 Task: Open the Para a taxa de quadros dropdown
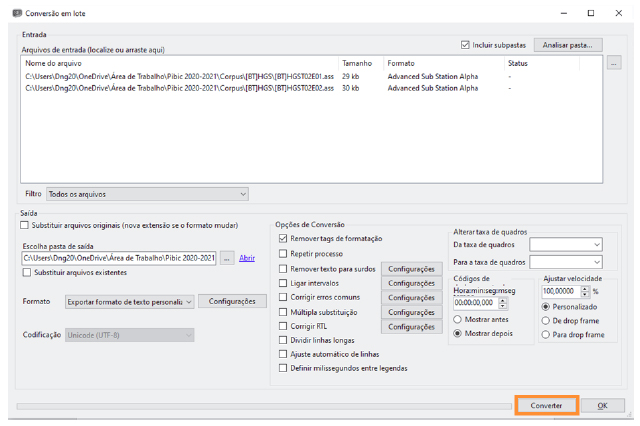tap(566, 262)
